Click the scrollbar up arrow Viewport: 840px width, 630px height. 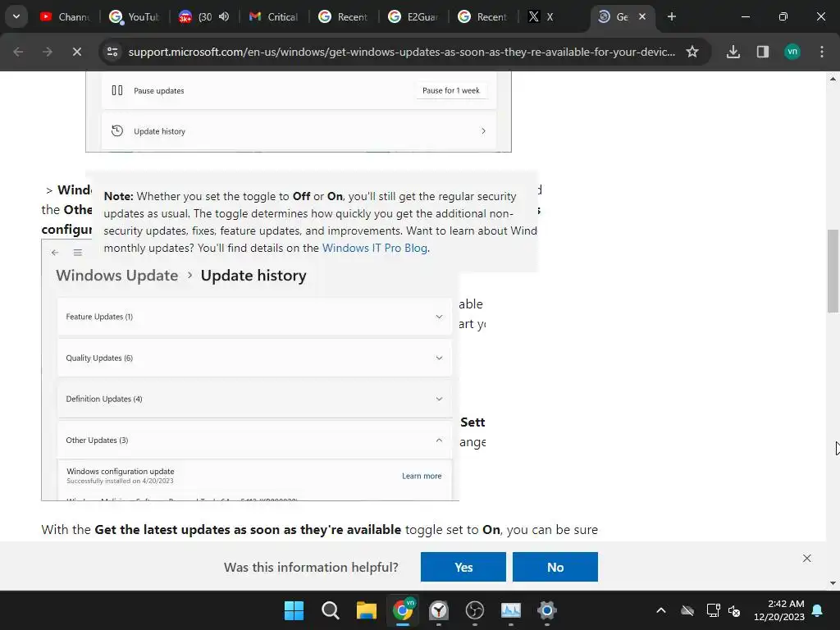point(833,78)
